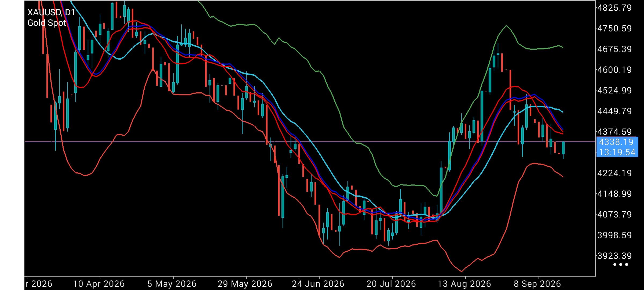Click the 4675.39 price scale label
Screen dimensions: 644x290
[x=614, y=49]
